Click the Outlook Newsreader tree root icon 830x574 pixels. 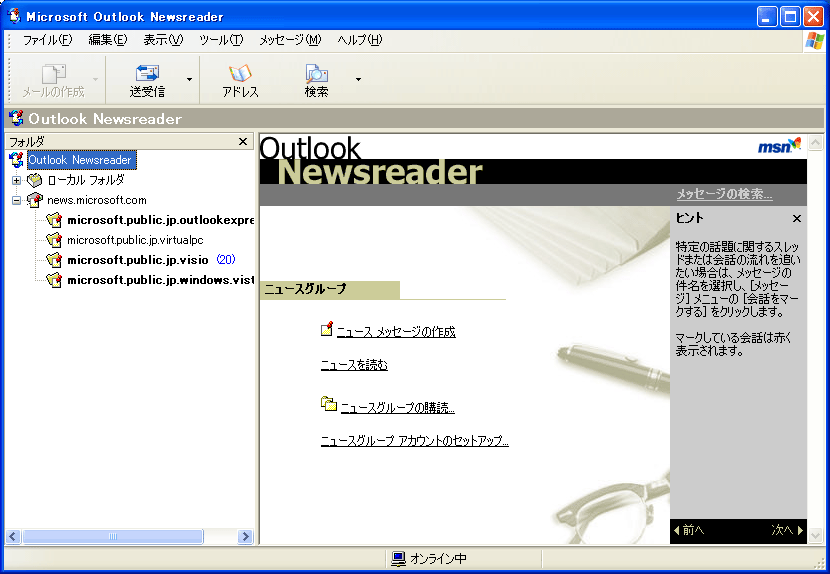click(16, 160)
